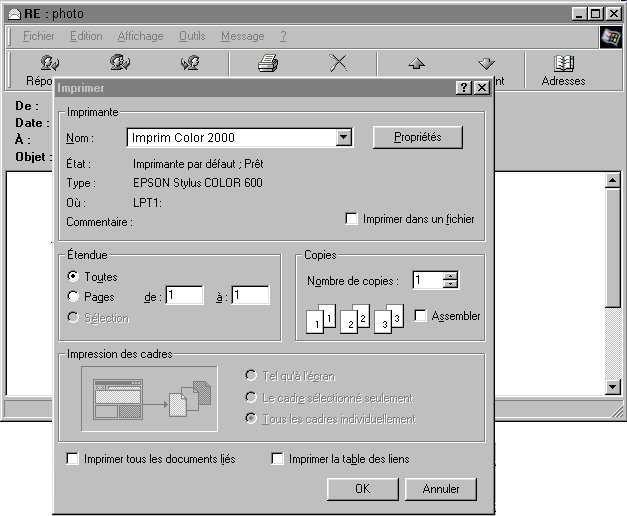Click the question mark help button in Imprimer dialog
Screen dimensions: 627x516
click(x=464, y=88)
